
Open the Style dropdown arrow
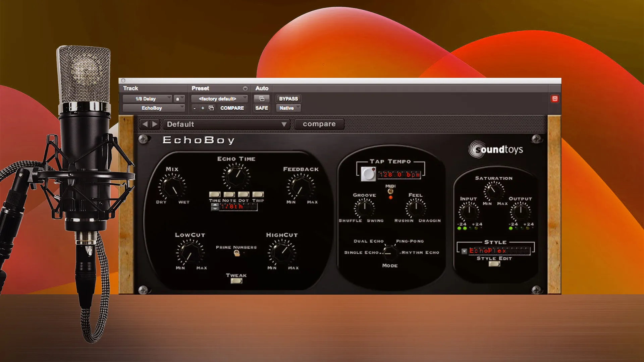point(464,251)
